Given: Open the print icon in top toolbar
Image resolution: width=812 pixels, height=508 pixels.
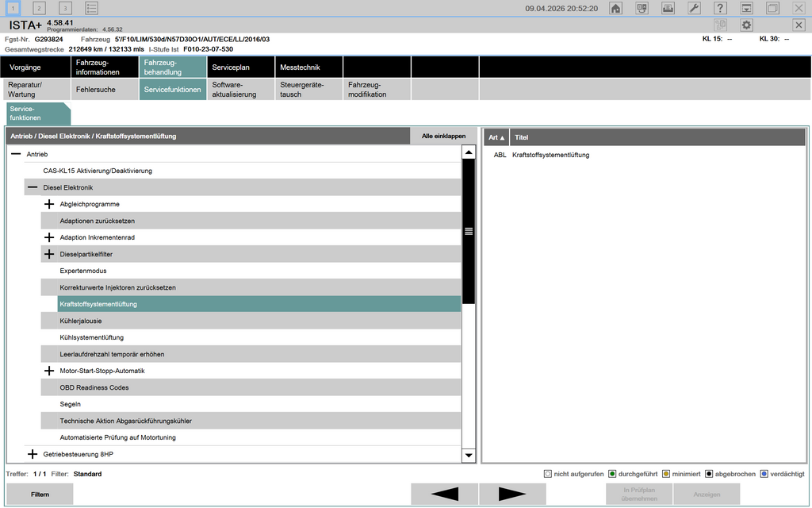Looking at the screenshot, I should pos(668,8).
